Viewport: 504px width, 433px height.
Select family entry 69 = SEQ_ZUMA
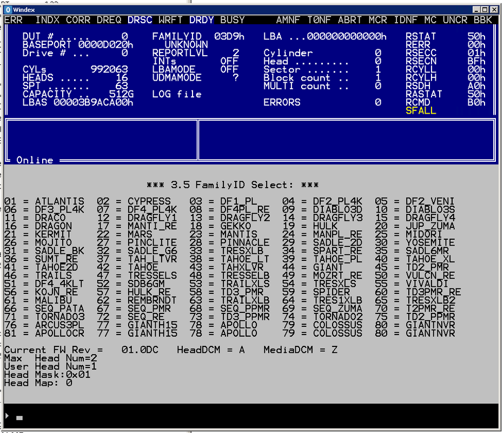point(322,309)
